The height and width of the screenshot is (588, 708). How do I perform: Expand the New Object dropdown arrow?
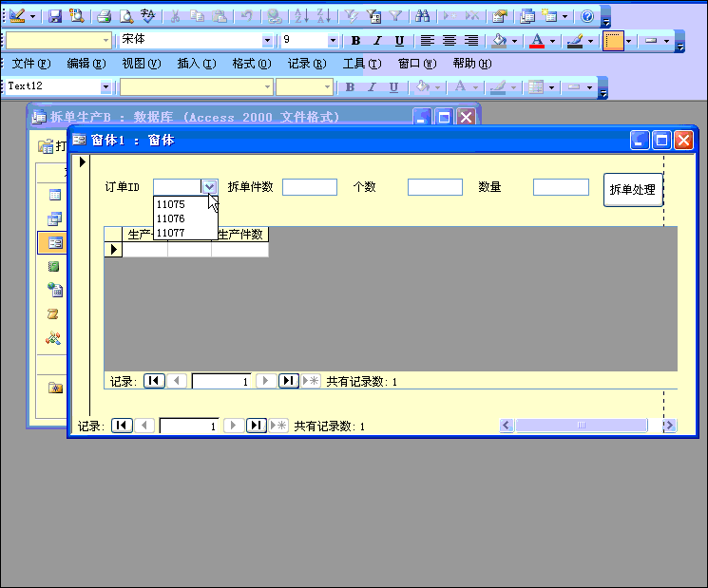(x=564, y=17)
